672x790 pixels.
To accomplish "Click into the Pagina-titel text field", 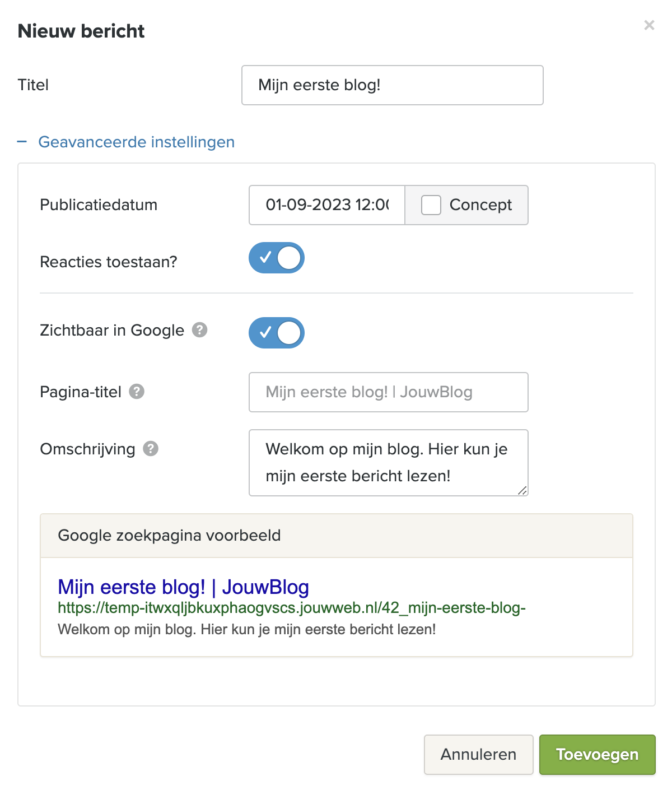I will (x=388, y=392).
